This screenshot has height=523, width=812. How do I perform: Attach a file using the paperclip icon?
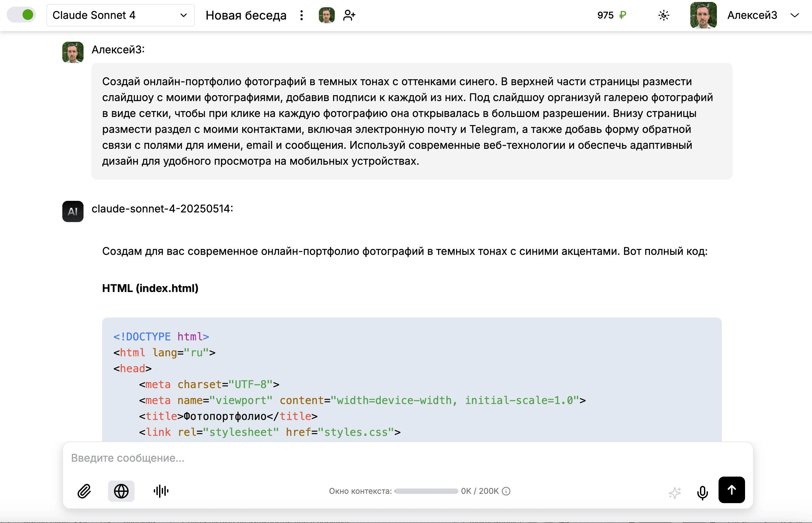point(83,491)
